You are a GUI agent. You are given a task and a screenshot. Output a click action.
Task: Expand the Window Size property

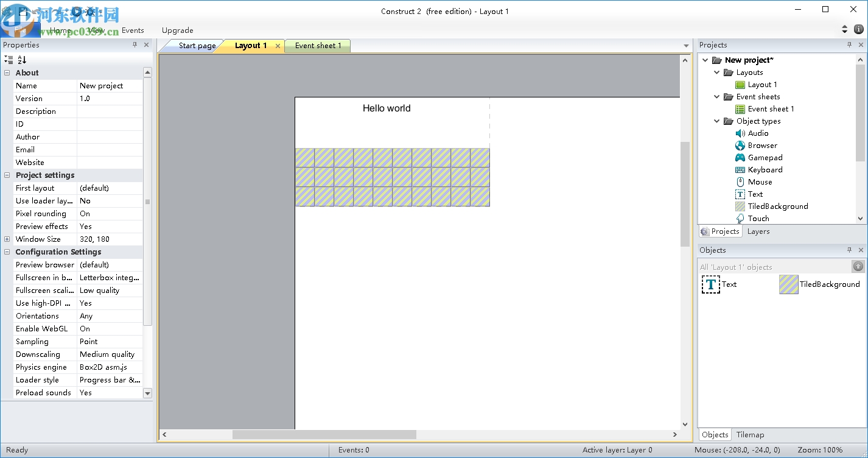(x=7, y=239)
